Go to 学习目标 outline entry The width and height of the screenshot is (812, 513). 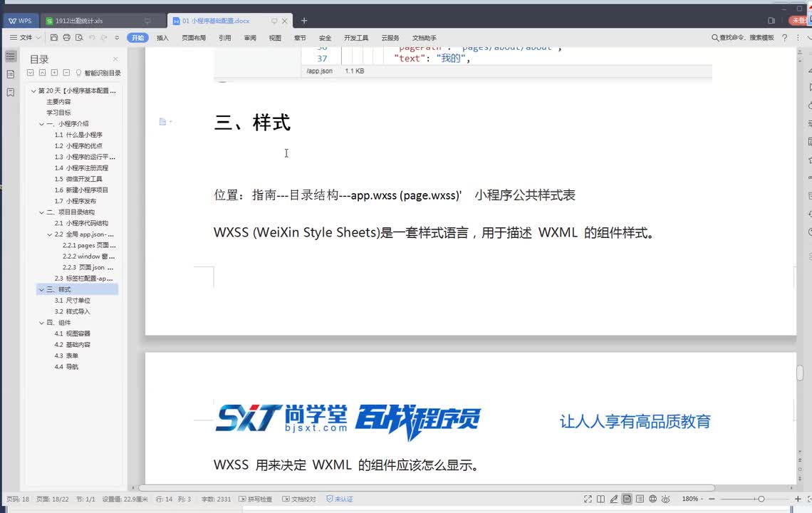coord(58,113)
